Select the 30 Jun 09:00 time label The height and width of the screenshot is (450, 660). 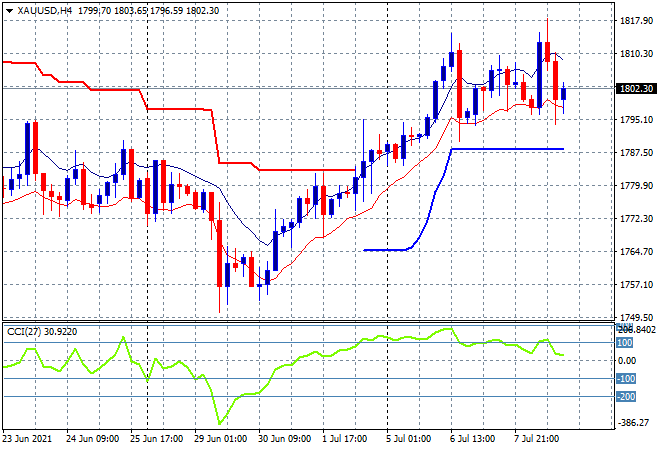285,439
